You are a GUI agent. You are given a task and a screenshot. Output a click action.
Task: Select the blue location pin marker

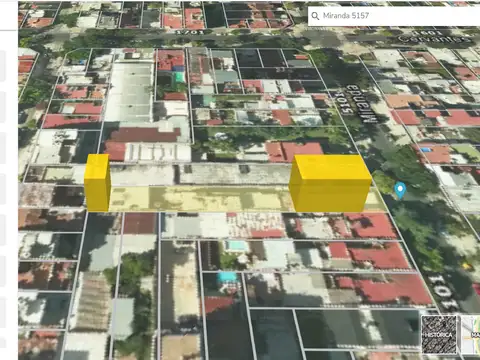(x=400, y=190)
